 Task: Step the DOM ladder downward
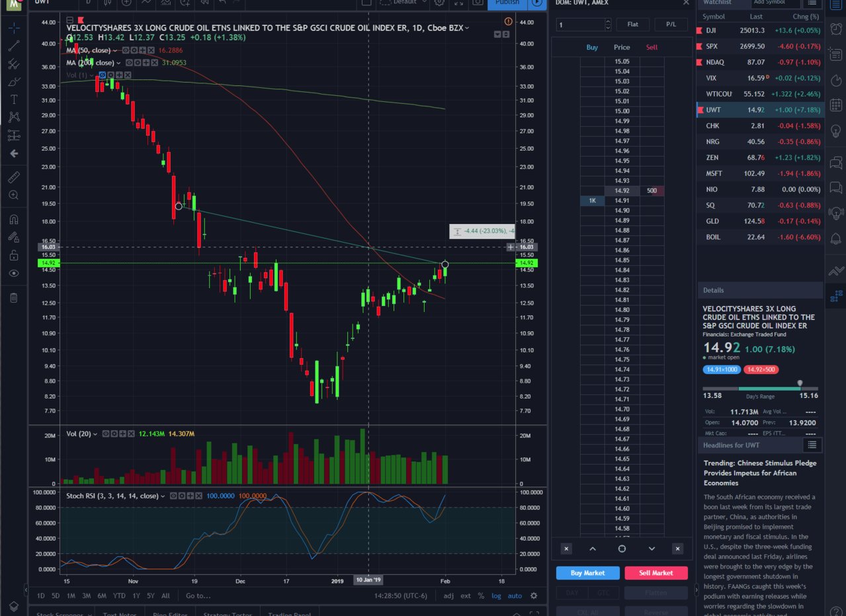[652, 549]
